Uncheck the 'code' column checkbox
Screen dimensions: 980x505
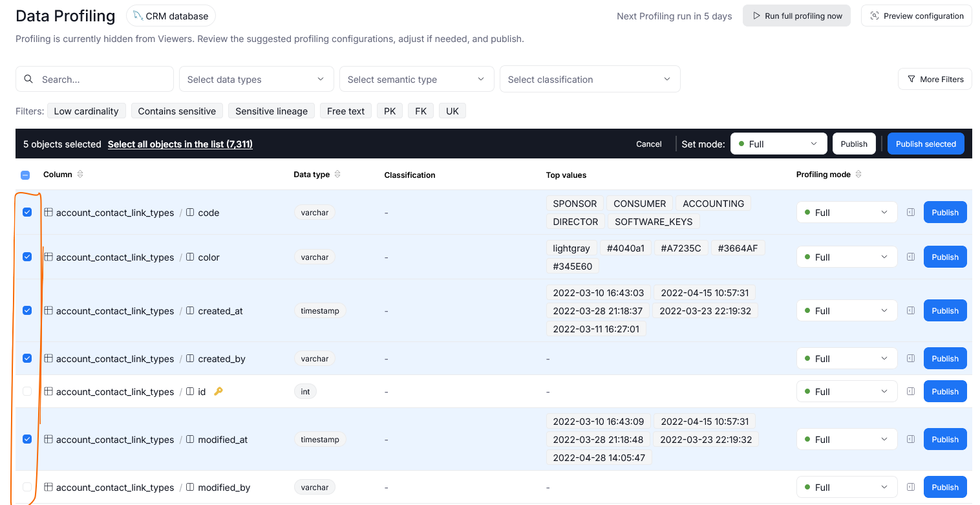click(x=27, y=212)
